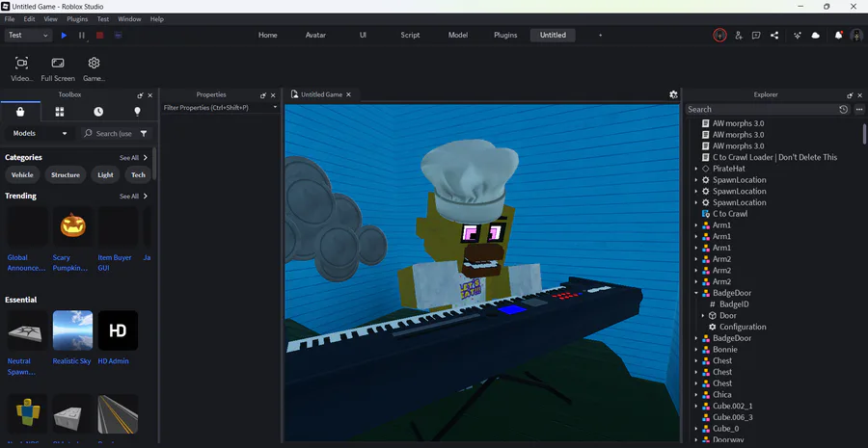Select 'C to Crawl Loader' script in Explorer
This screenshot has height=448, width=868.
pyautogui.click(x=774, y=158)
